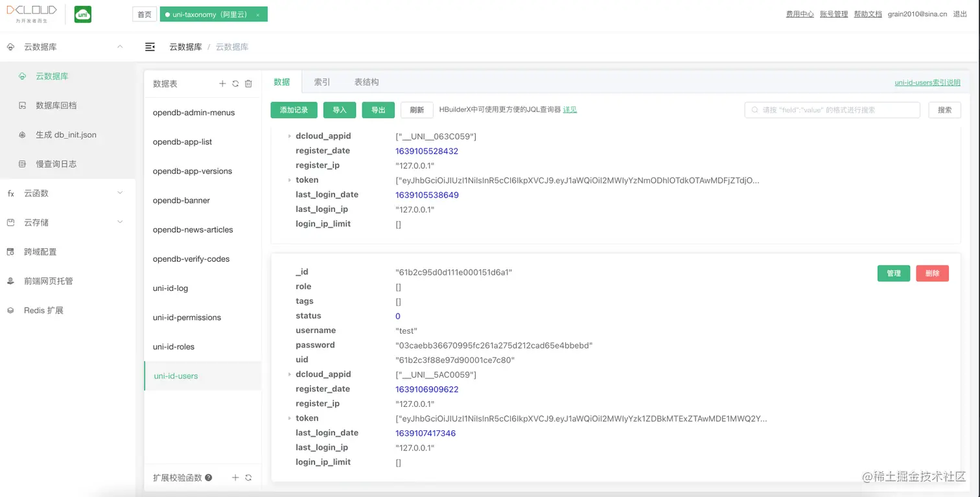Click the 导出 button
Viewport: 980px width, 497px height.
pos(379,110)
